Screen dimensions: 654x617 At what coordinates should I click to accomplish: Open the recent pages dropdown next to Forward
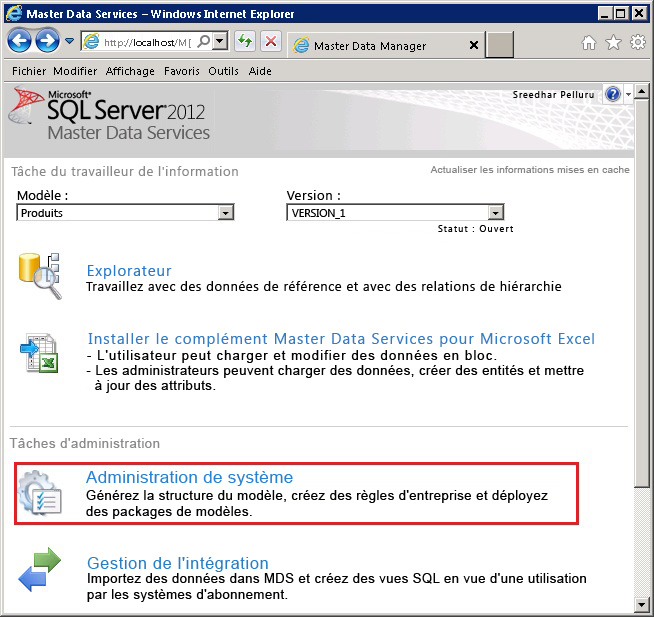coord(69,41)
